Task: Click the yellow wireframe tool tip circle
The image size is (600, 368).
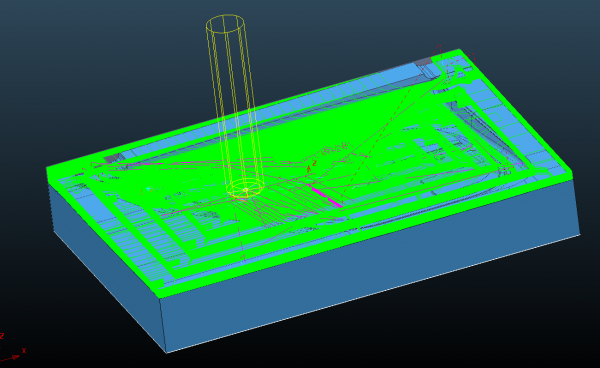Action: tap(245, 189)
